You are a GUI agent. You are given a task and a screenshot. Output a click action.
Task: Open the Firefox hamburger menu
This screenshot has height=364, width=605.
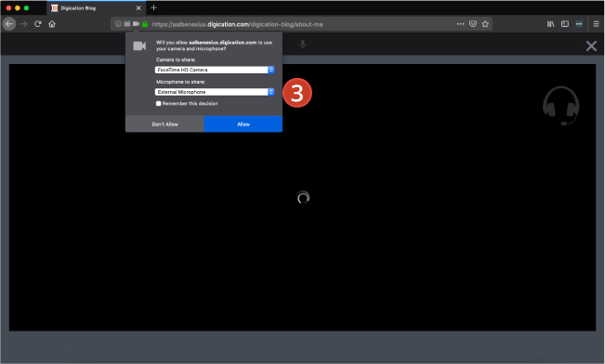(596, 24)
